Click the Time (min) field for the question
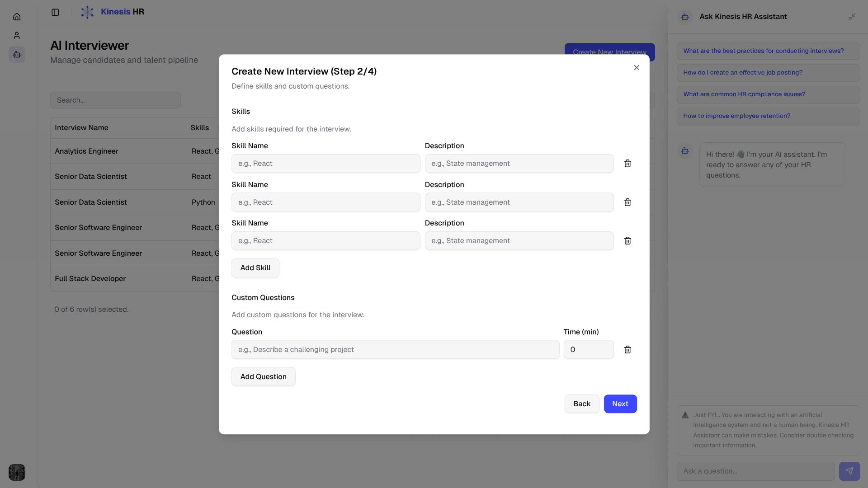 [588, 349]
